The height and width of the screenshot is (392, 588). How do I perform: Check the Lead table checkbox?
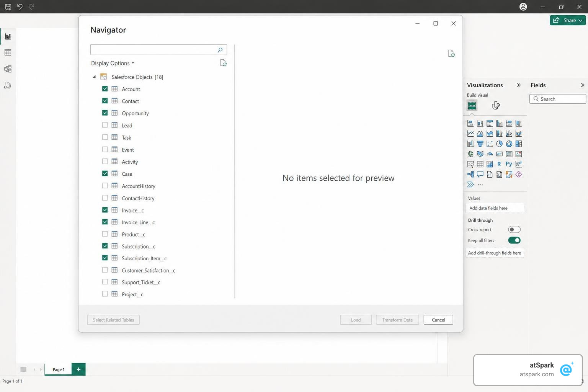105,125
